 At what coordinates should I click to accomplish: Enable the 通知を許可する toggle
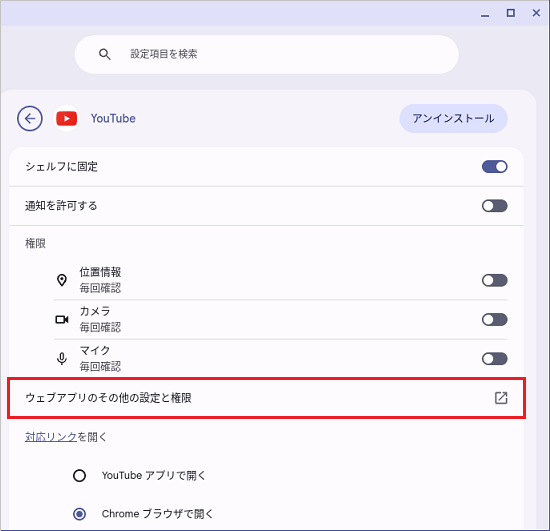[x=495, y=206]
